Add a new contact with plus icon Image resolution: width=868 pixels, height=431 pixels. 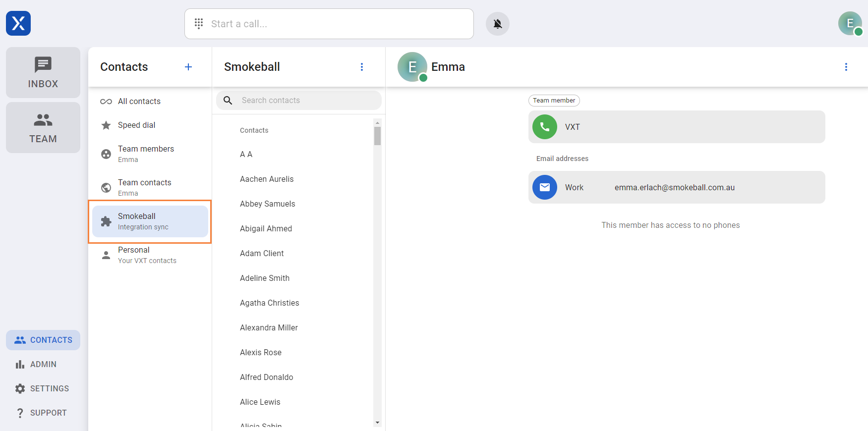[x=188, y=67]
